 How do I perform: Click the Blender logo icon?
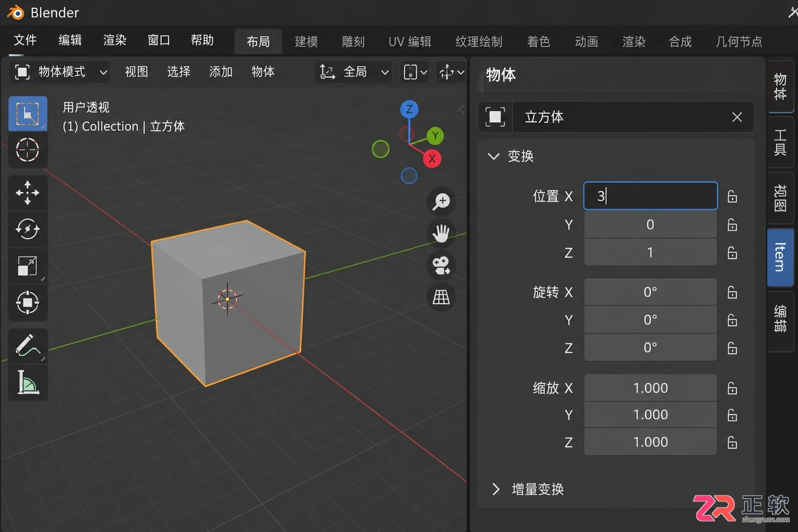click(x=16, y=12)
